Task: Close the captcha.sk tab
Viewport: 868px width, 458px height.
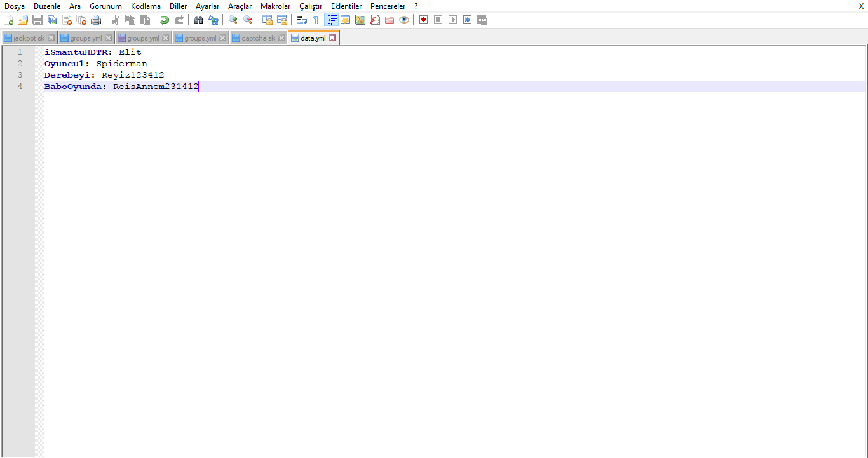Action: pos(281,38)
